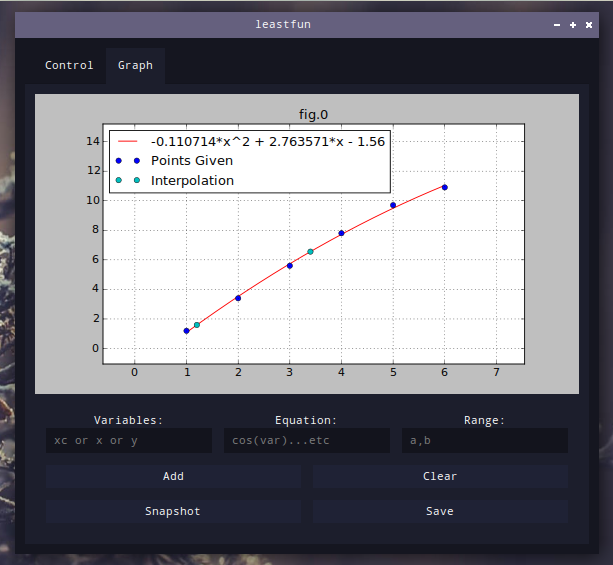Take a Snapshot of the graph
This screenshot has height=565, width=613.
pos(173,511)
